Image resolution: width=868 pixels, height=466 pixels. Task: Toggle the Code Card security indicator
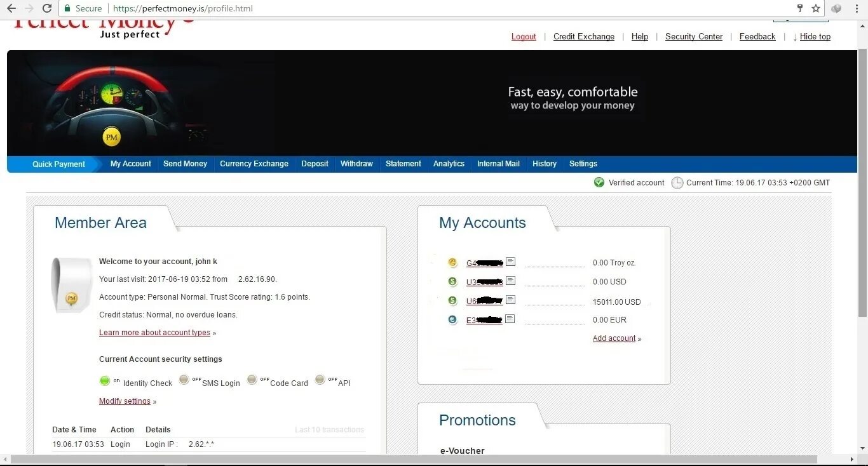(x=252, y=380)
